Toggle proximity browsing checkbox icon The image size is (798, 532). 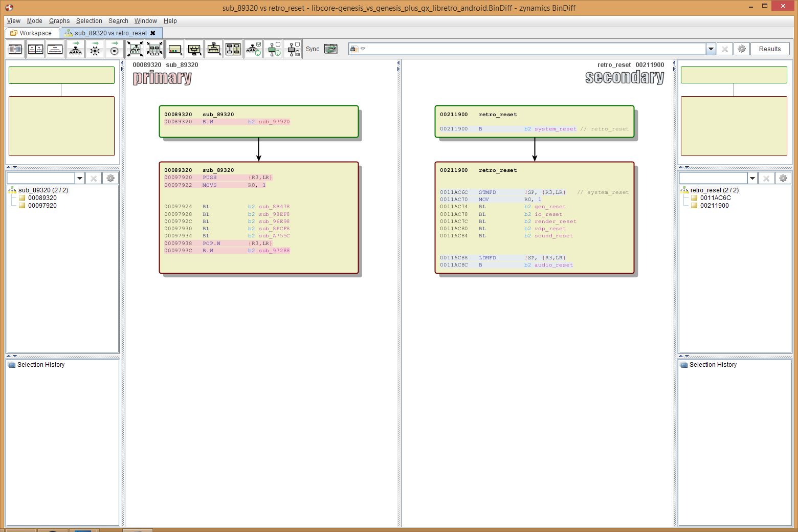[273, 49]
